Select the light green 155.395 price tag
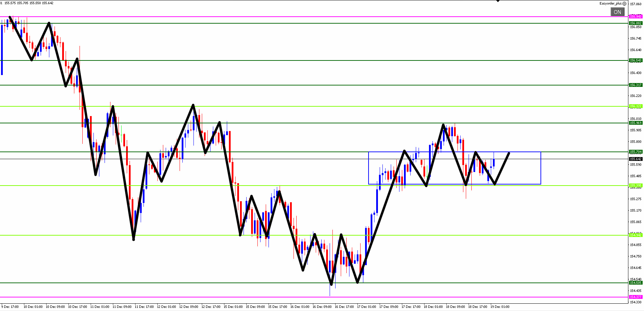This screenshot has height=311, width=644. 636,186
